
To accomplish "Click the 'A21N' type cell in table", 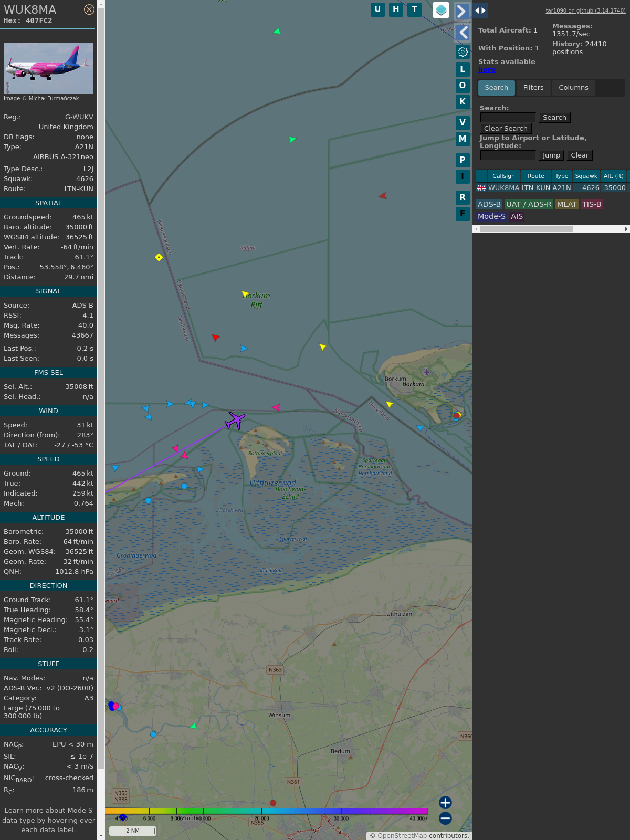I will coord(562,188).
